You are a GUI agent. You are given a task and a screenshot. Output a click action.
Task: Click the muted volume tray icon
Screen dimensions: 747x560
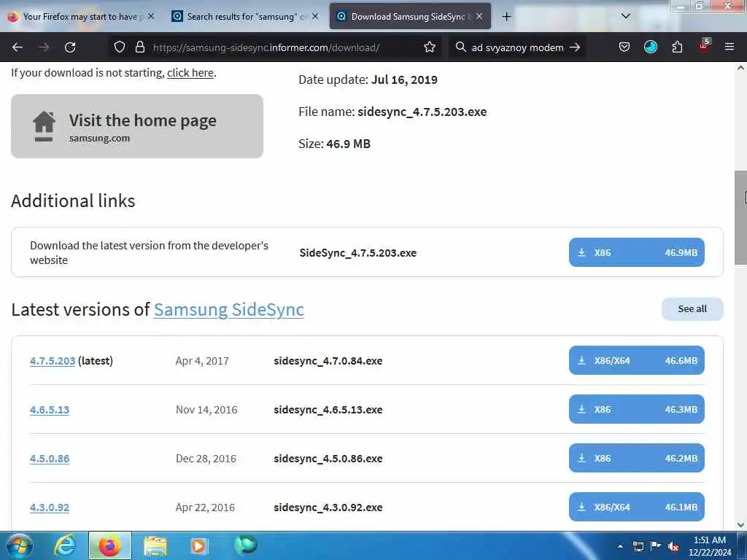tap(673, 546)
